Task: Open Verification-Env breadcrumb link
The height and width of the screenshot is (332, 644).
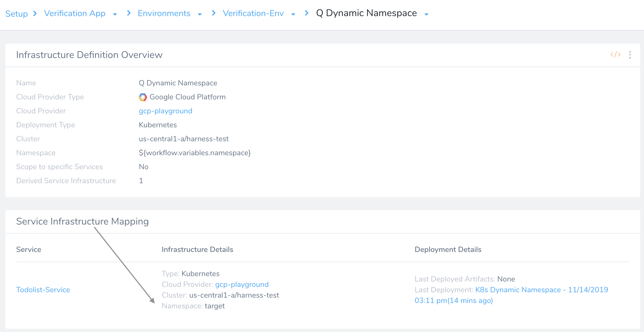Action: 253,13
